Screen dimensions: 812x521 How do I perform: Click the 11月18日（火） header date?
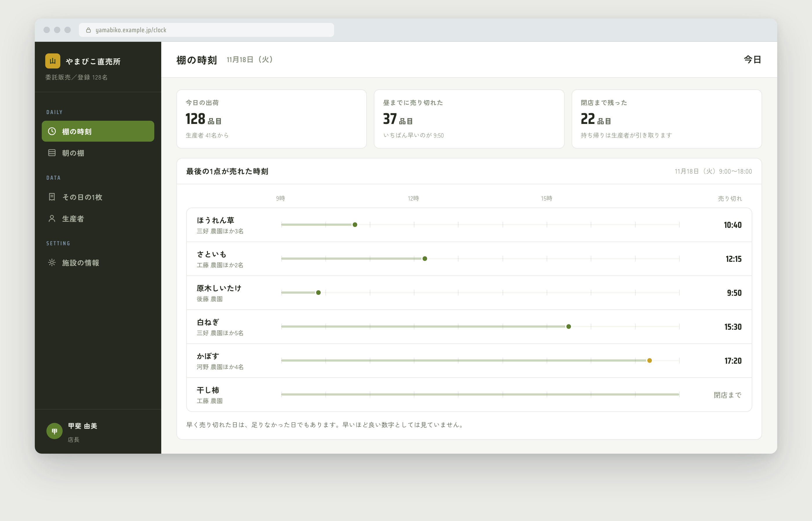(250, 60)
